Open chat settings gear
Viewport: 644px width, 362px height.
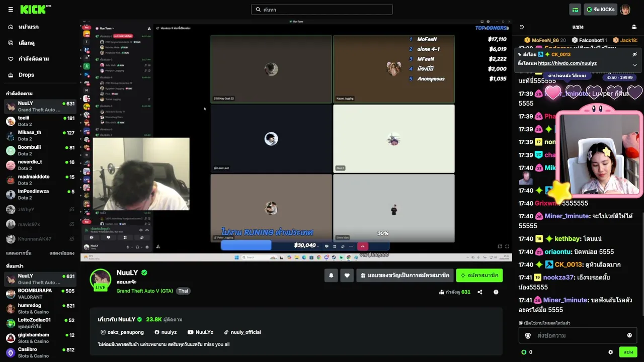[611, 352]
